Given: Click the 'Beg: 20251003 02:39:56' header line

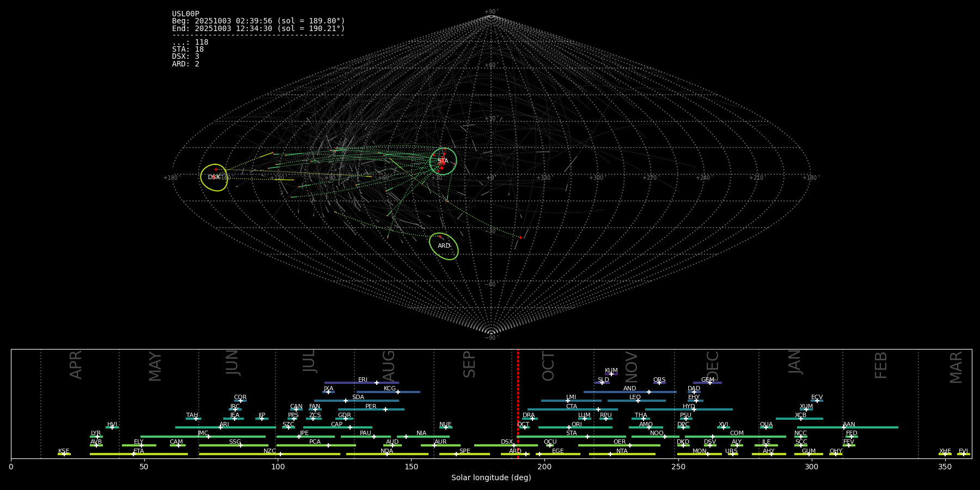Looking at the screenshot, I should [259, 21].
